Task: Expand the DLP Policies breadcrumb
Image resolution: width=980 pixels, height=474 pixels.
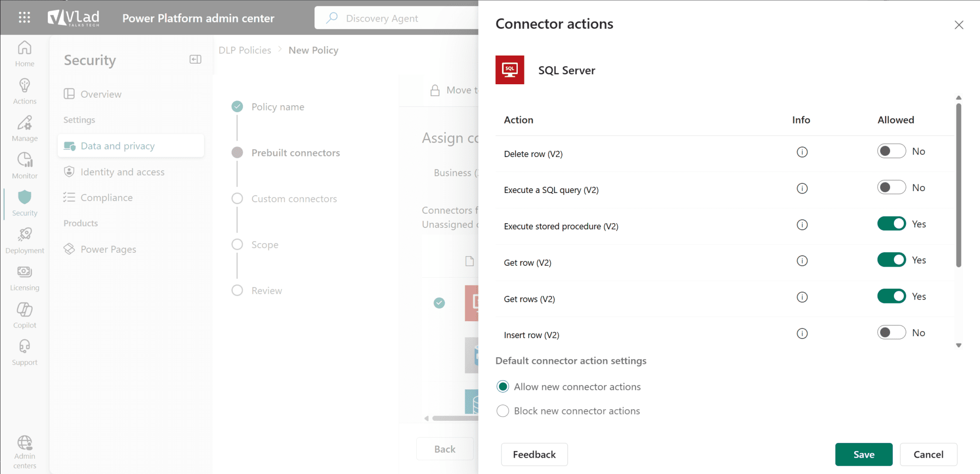Action: (245, 50)
